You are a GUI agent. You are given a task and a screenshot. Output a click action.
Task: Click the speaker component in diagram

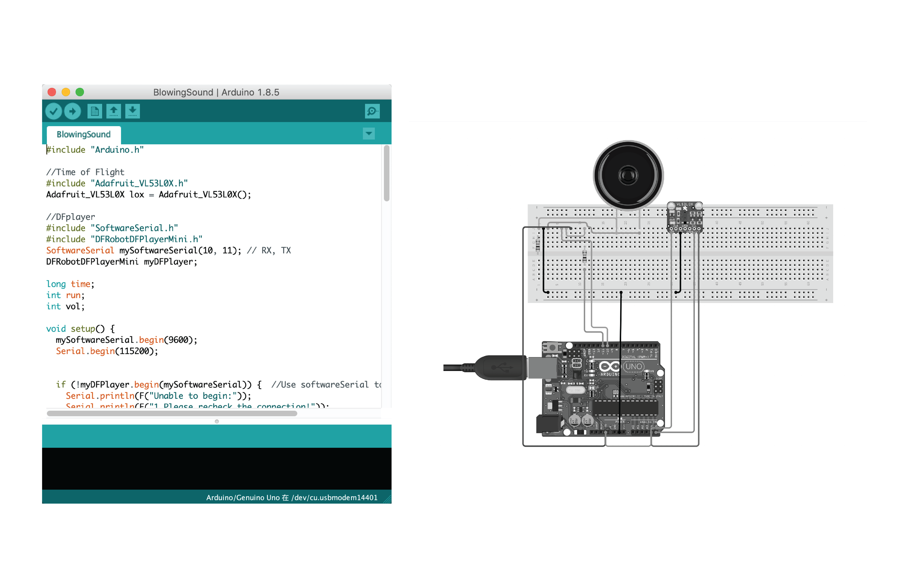(628, 175)
